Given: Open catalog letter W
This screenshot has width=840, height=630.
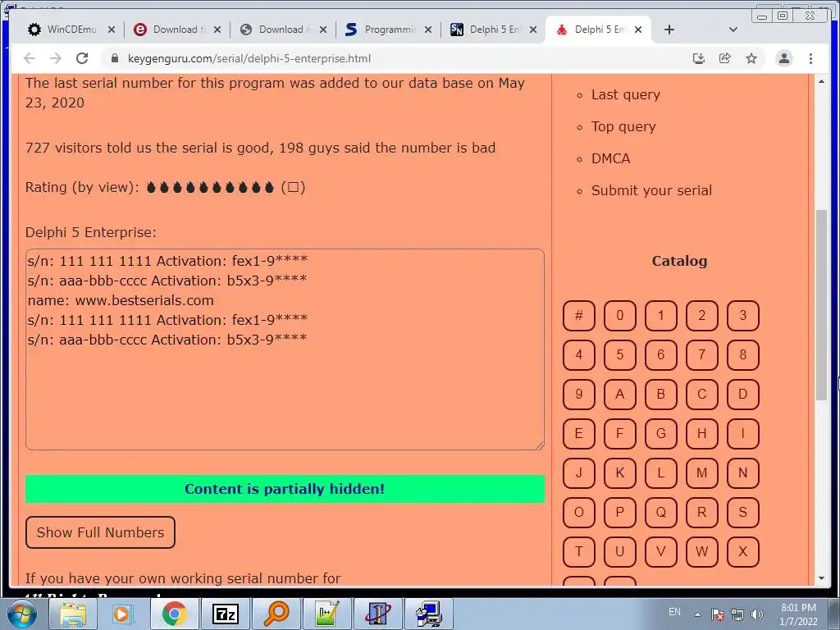Looking at the screenshot, I should 702,552.
